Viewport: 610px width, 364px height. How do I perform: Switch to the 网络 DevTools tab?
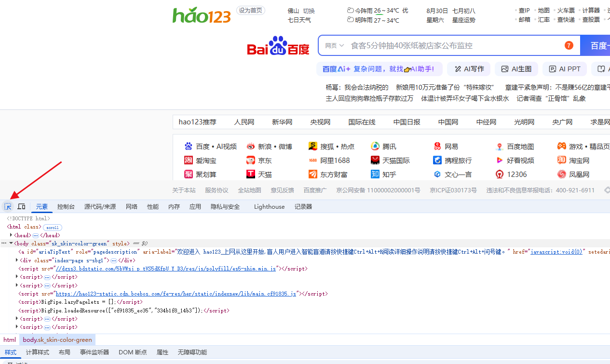tap(132, 206)
